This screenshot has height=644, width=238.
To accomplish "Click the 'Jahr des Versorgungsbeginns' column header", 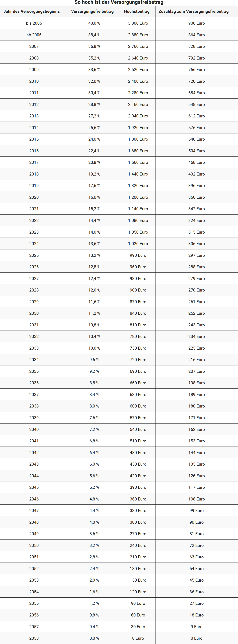I will pos(31,12).
